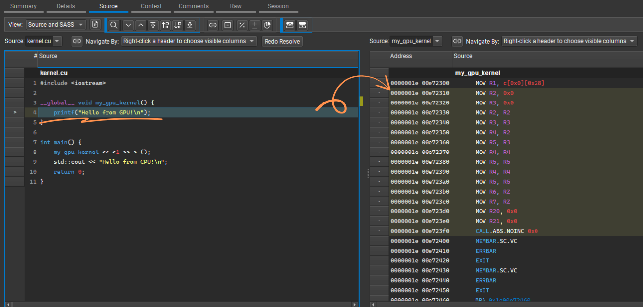Select instruction 'MOV R3, 0x0'

pos(494,102)
